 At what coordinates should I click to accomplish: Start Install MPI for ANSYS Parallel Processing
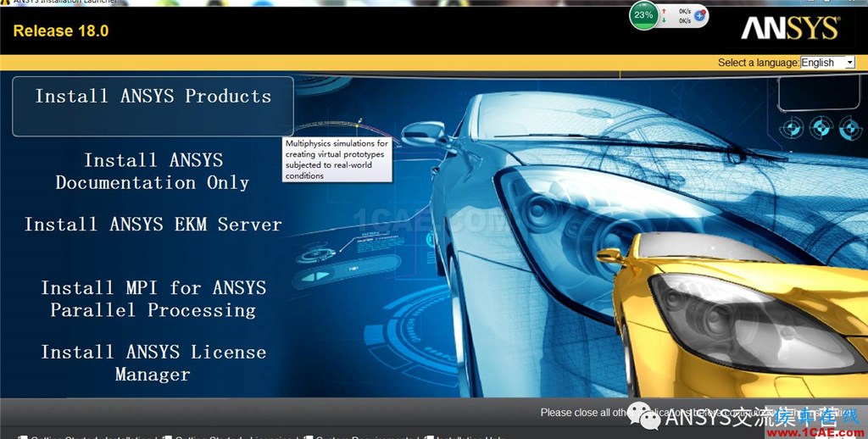pyautogui.click(x=153, y=299)
